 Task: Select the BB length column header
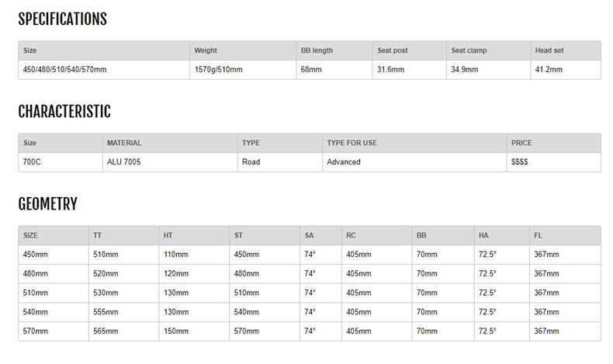pyautogui.click(x=317, y=50)
